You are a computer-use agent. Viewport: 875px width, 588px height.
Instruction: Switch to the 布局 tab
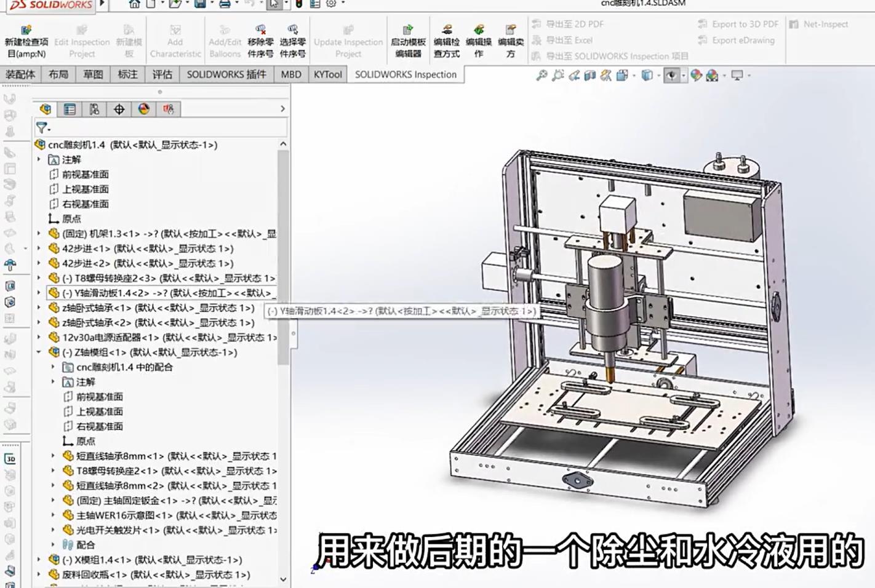(x=58, y=74)
